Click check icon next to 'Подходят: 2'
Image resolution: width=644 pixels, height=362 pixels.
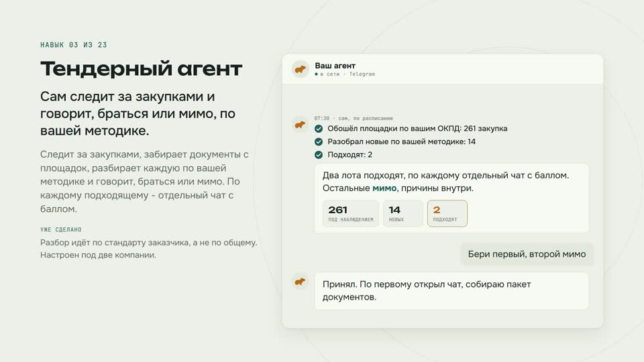[x=318, y=155]
